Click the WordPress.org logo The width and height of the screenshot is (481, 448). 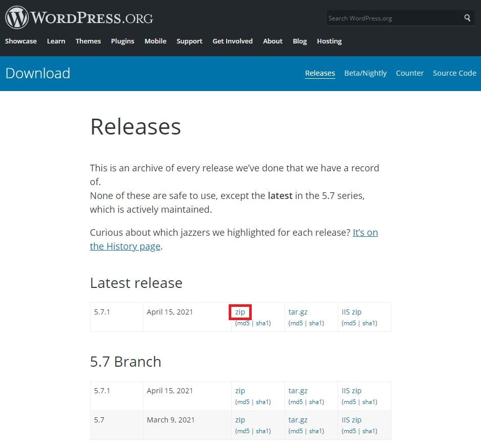tap(79, 17)
